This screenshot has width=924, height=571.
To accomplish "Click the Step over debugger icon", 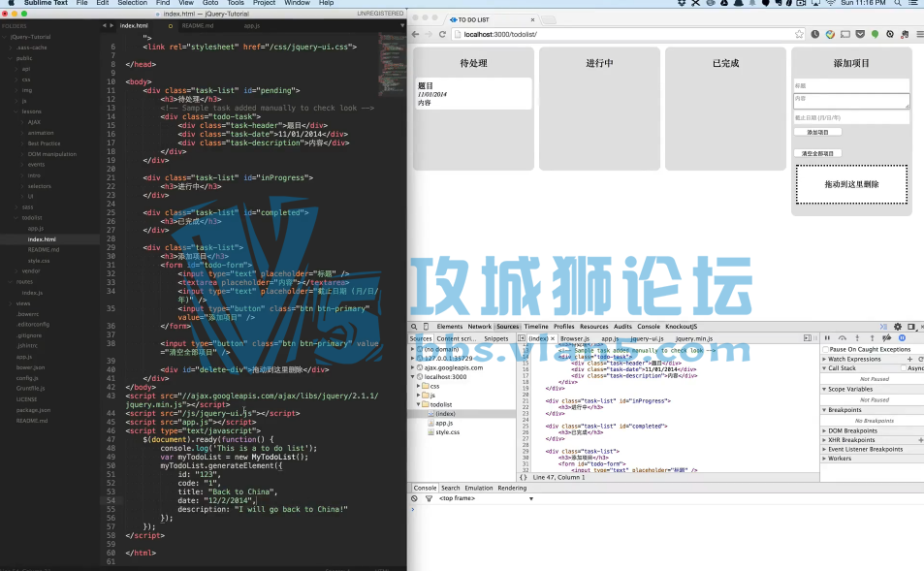I will pyautogui.click(x=843, y=338).
